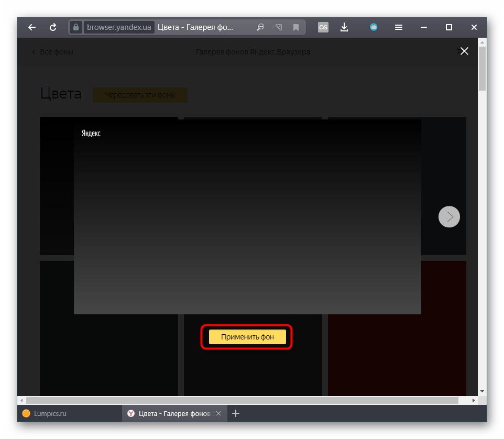Open a new tab with plus button
This screenshot has width=504, height=439.
(236, 413)
